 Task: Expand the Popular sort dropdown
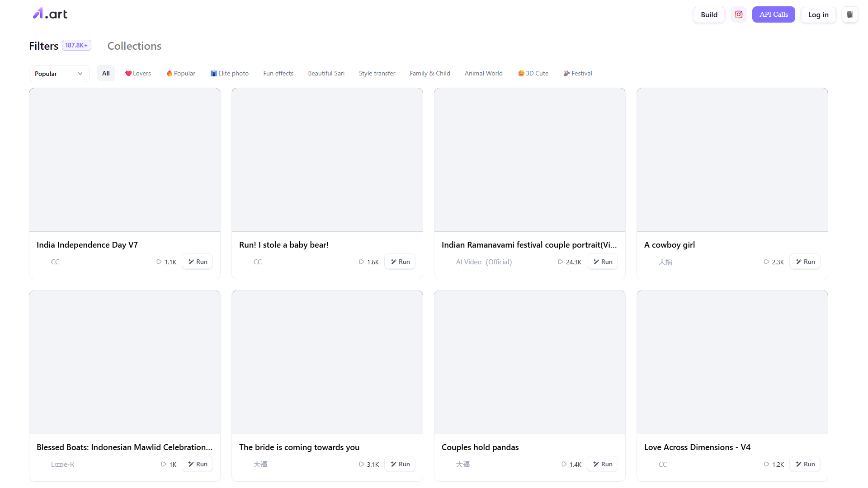(59, 74)
